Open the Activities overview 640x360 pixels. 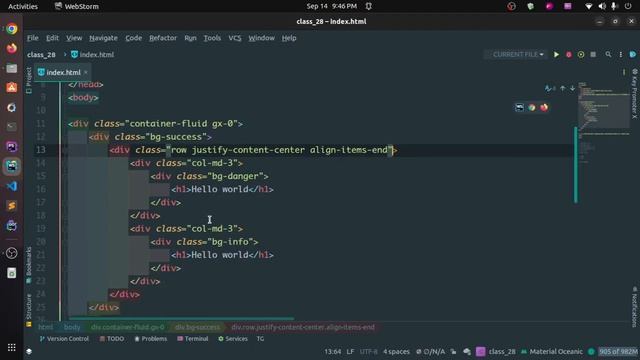[23, 6]
